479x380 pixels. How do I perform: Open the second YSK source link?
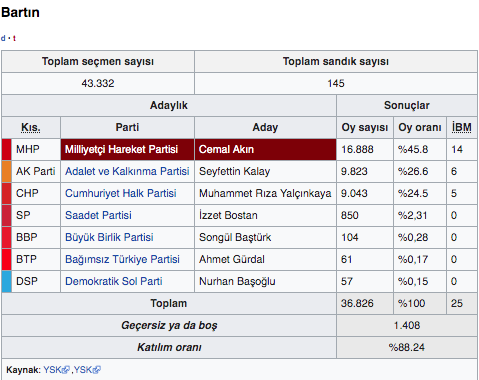pos(83,370)
